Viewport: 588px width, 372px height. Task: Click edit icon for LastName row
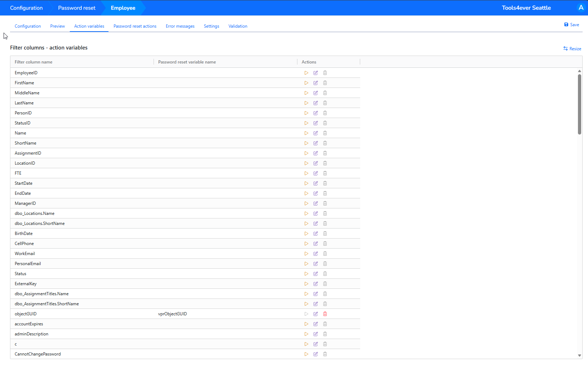click(316, 103)
